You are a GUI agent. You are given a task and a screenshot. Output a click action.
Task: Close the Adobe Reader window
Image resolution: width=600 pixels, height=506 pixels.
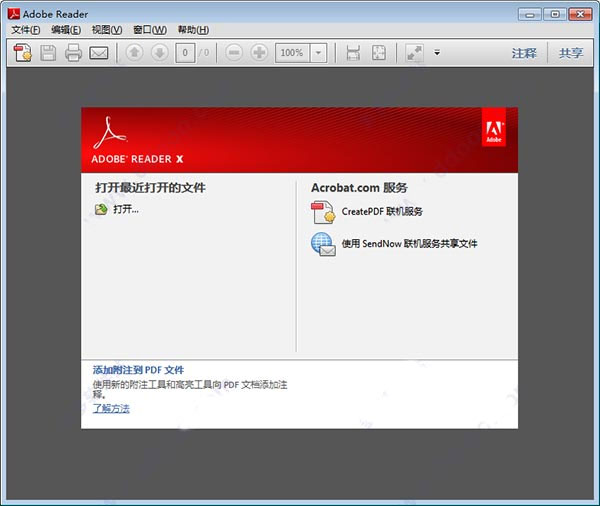pos(580,15)
